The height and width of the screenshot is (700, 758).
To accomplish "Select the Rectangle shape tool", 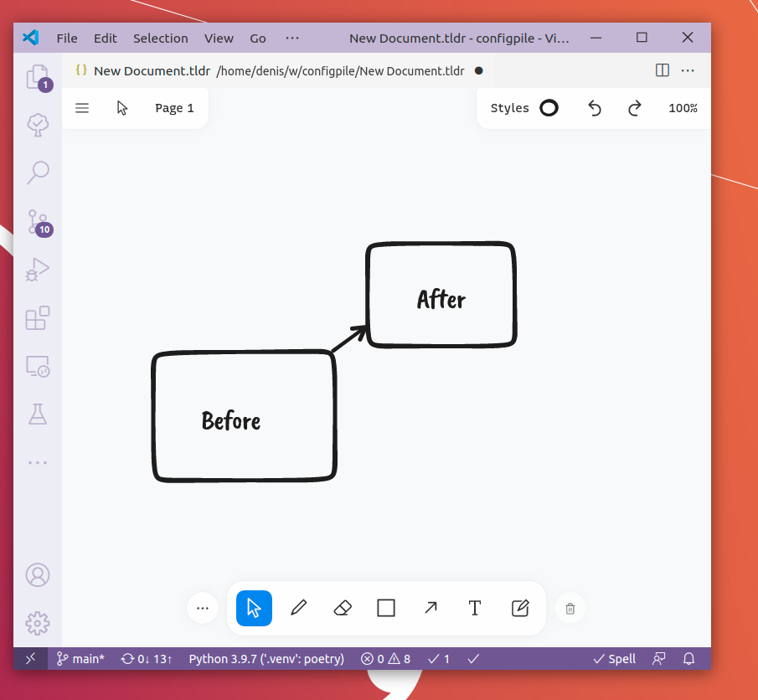I will coord(385,609).
